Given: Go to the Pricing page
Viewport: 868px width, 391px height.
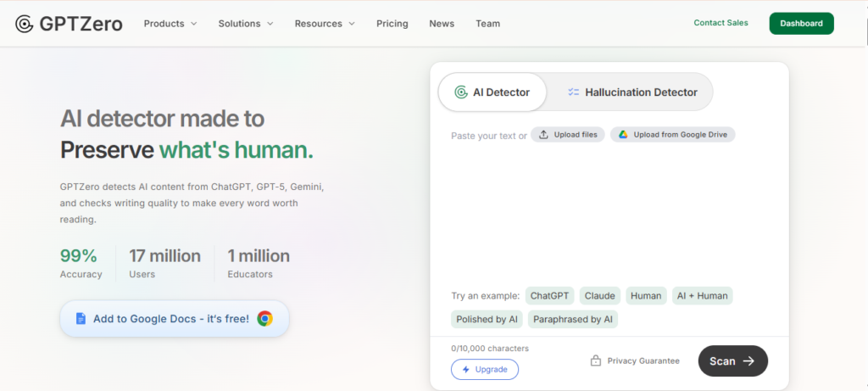Looking at the screenshot, I should click(x=392, y=24).
